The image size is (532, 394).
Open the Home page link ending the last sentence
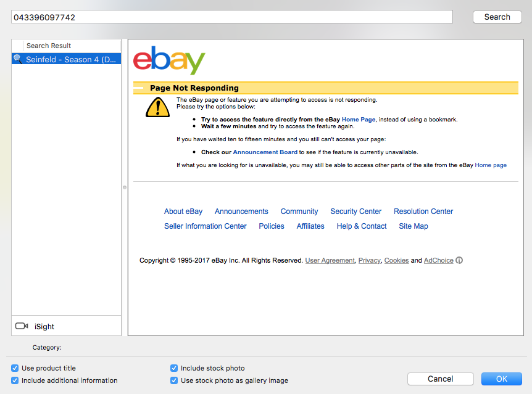tap(491, 165)
